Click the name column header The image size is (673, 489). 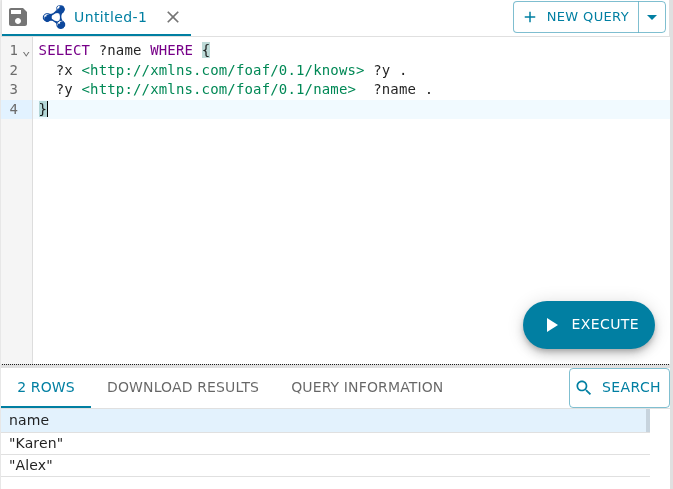(x=325, y=420)
